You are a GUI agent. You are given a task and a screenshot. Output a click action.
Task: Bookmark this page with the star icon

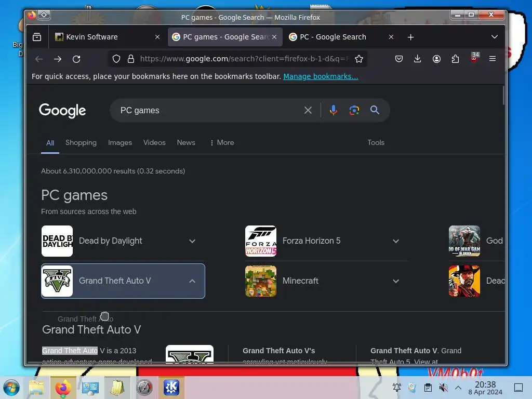pos(359,59)
